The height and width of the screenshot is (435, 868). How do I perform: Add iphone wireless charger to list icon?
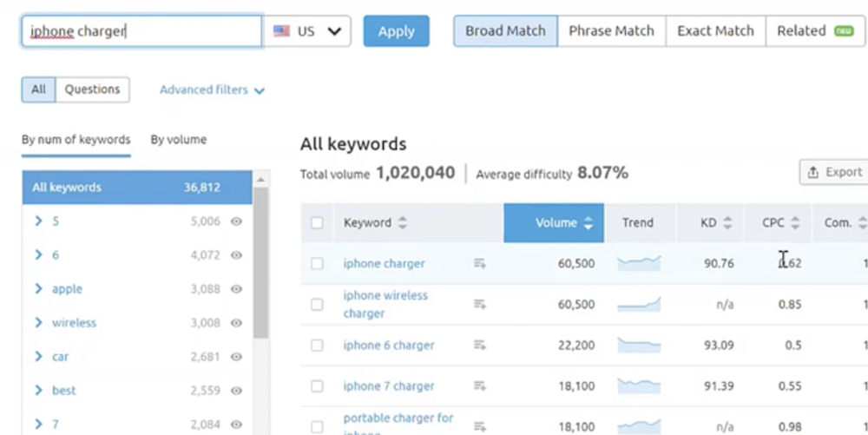coord(480,305)
